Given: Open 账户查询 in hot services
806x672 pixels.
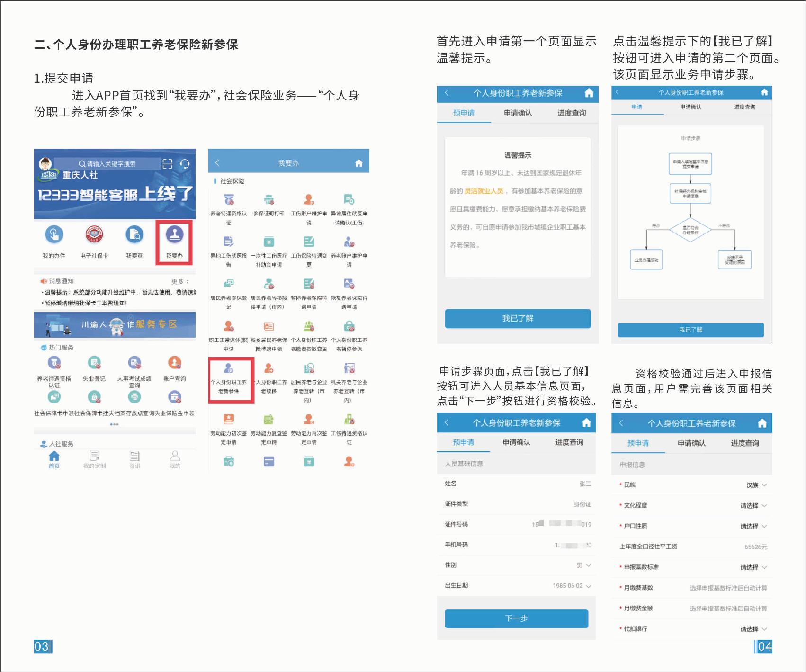Looking at the screenshot, I should [174, 363].
